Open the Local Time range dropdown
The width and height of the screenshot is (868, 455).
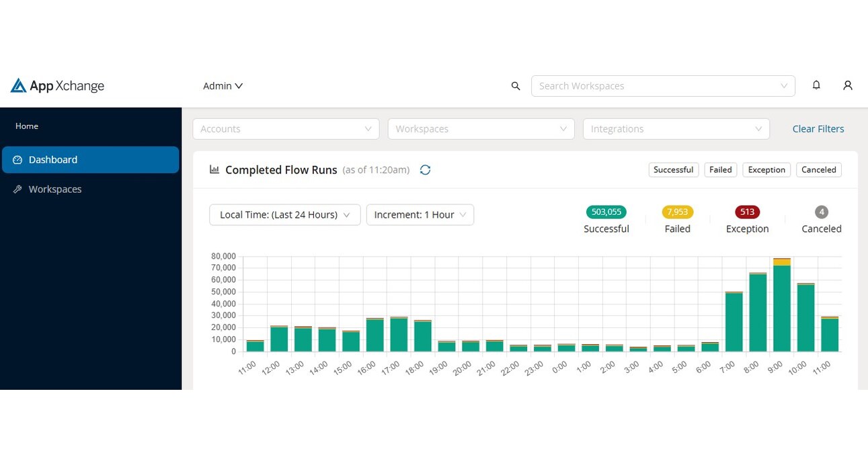pos(284,215)
